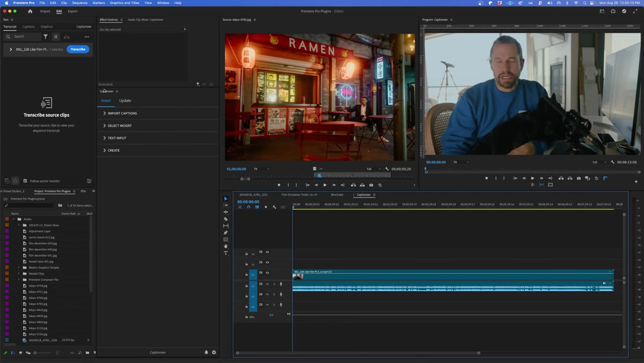
Task: Click insert and overwrite sequences as nests toggle
Action: (x=240, y=207)
